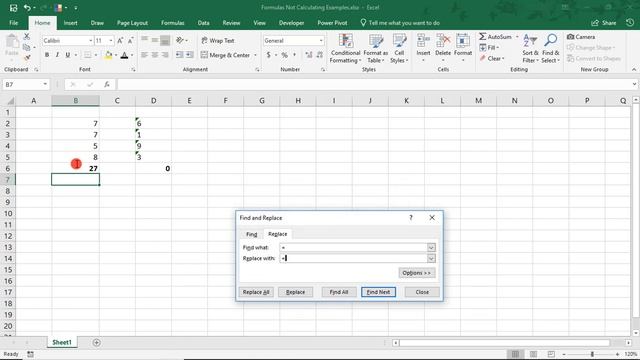
Task: Click the Camera tool
Action: [581, 37]
